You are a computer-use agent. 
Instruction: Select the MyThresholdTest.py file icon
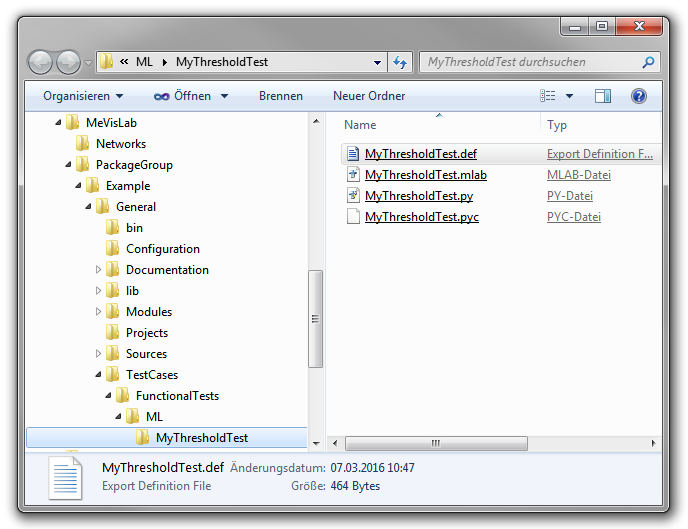click(352, 196)
